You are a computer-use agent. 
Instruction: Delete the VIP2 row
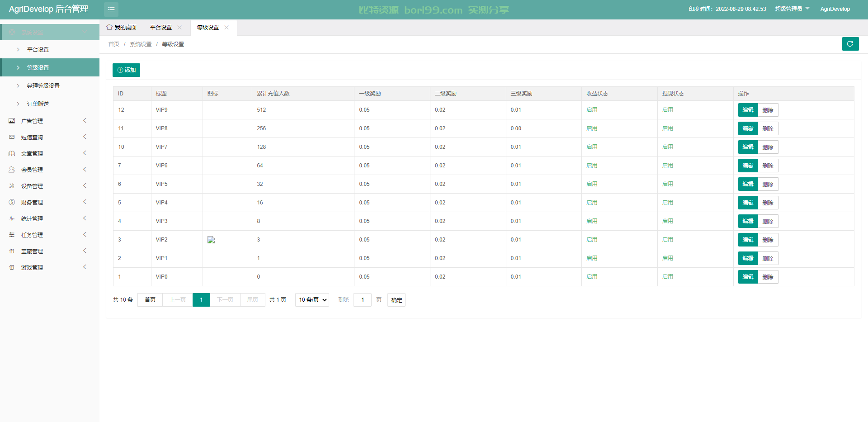click(768, 240)
